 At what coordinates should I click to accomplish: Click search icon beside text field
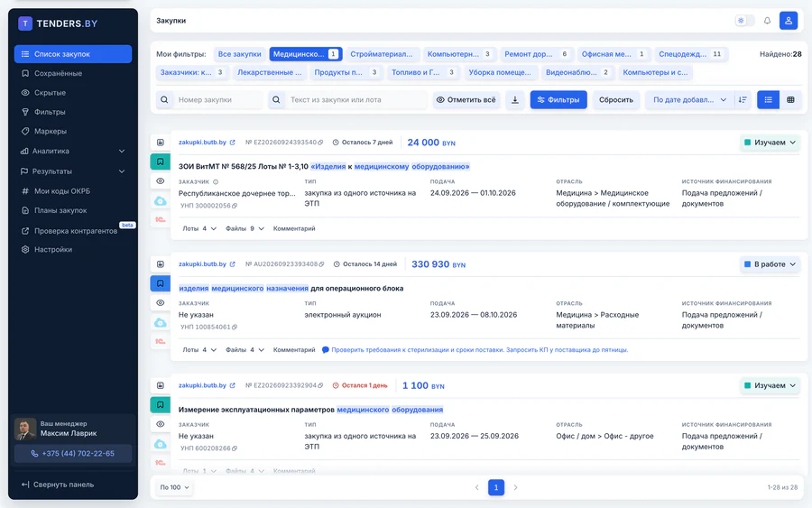276,100
